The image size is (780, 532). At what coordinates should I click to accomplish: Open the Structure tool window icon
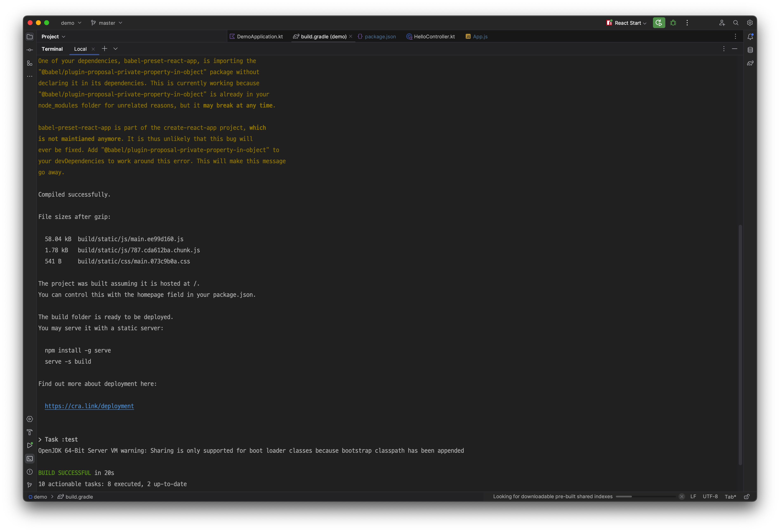(29, 63)
